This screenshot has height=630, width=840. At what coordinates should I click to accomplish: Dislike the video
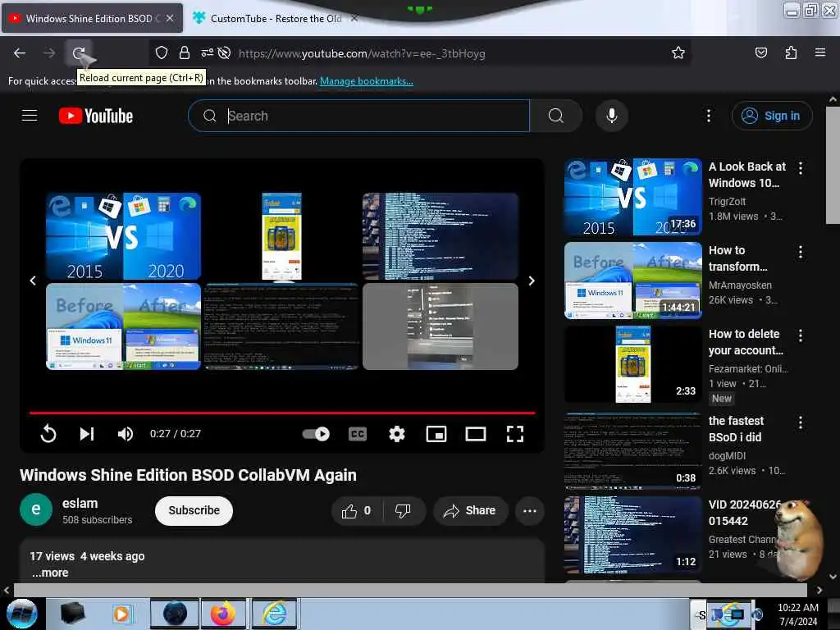(404, 510)
